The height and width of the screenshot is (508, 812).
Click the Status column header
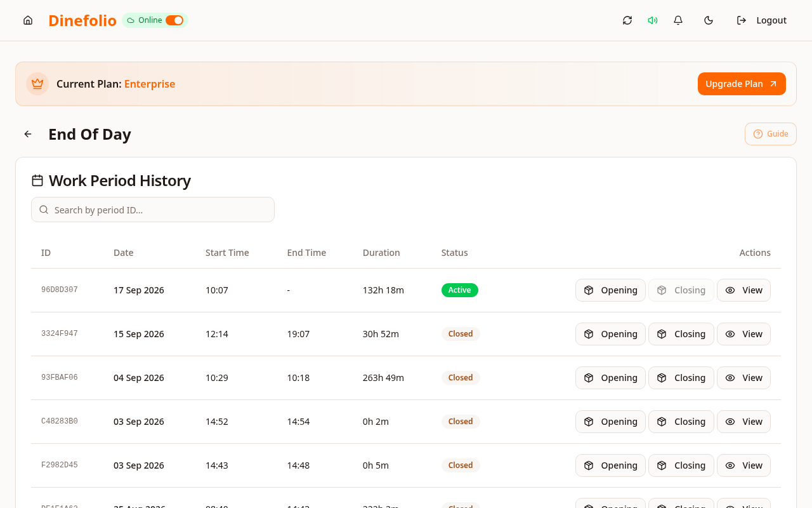[x=455, y=253]
